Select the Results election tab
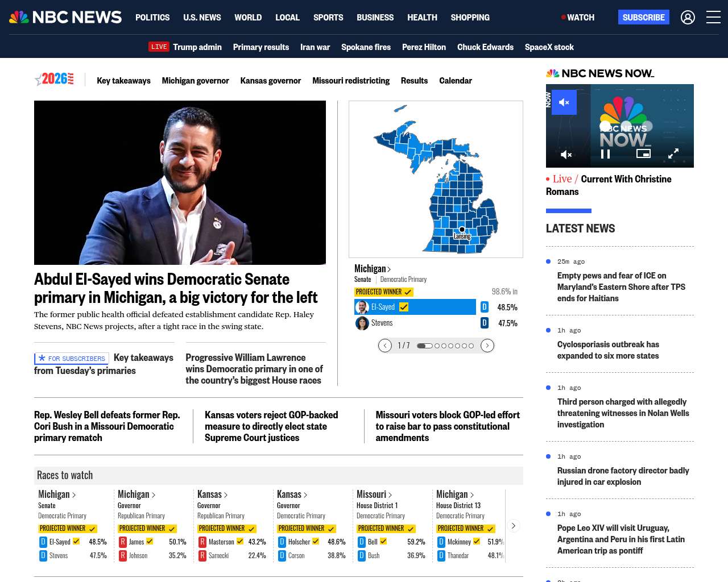728x582 pixels. 414,81
